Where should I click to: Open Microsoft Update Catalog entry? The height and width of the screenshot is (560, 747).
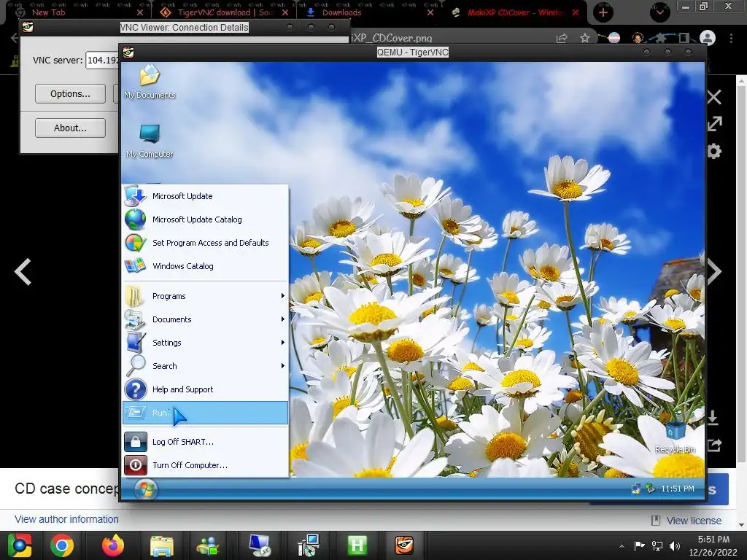(x=205, y=219)
